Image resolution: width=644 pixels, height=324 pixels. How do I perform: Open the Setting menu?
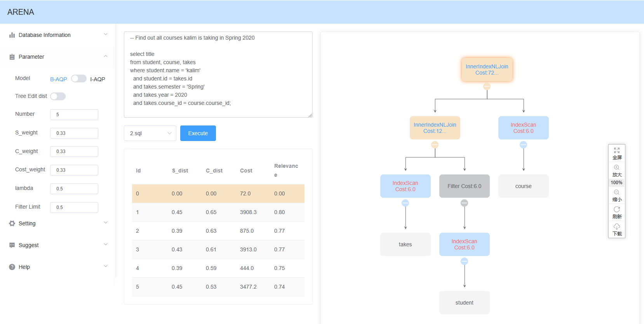[58, 223]
